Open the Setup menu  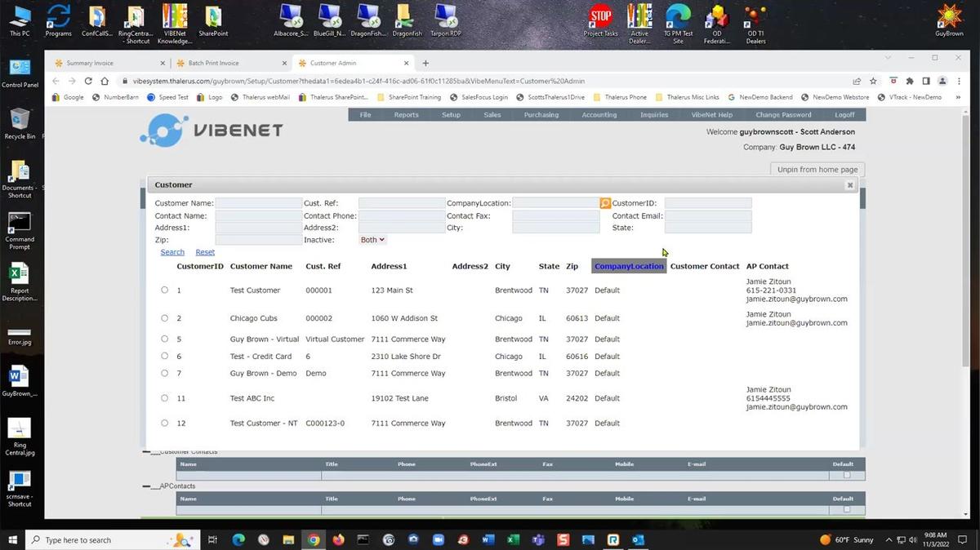(x=451, y=115)
